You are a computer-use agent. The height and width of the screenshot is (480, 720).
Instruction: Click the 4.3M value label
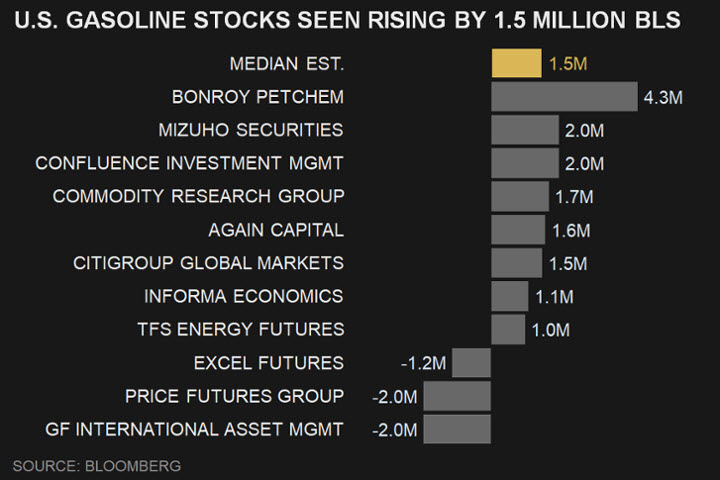pos(663,98)
